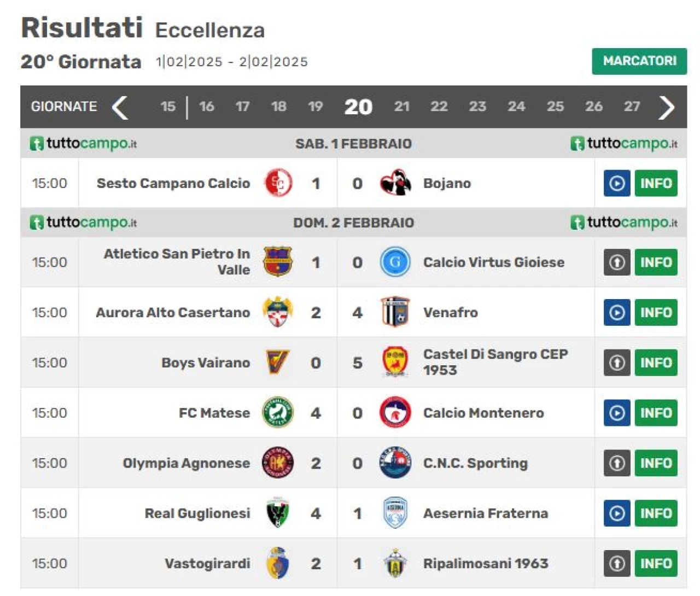Click the grey icon on the Atletico San Pietro row
700x596 pixels.
tap(617, 262)
